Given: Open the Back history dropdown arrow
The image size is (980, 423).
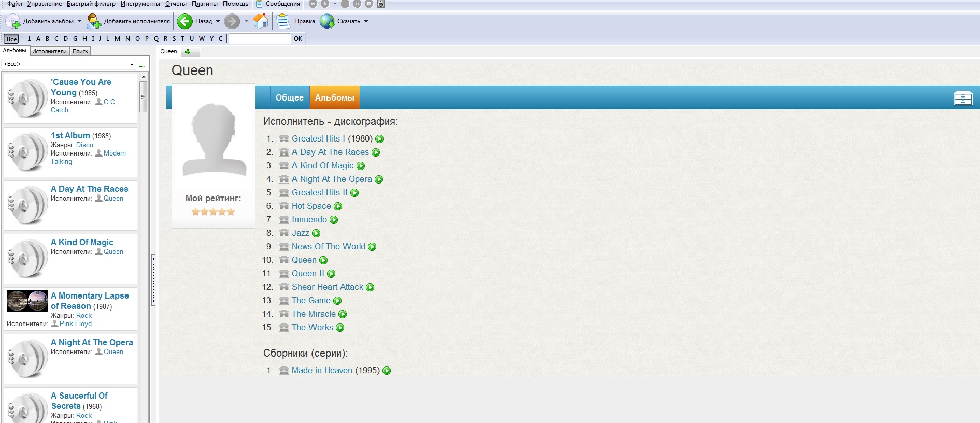Looking at the screenshot, I should [x=218, y=21].
